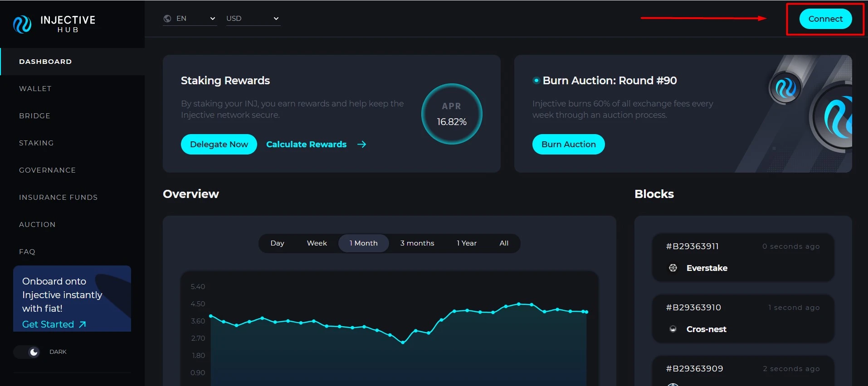Select the 1 Month chart range
Image resolution: width=868 pixels, height=386 pixels.
point(363,243)
